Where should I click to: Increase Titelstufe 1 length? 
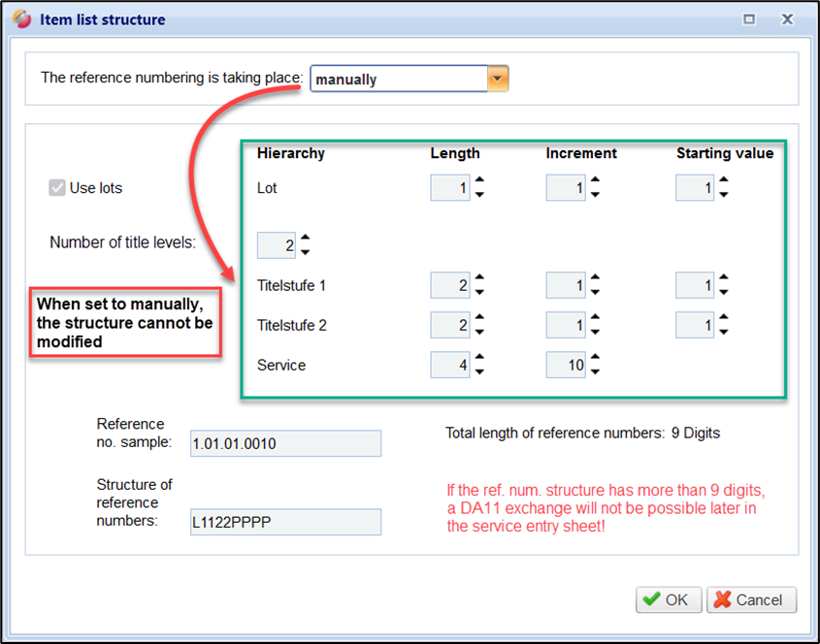pyautogui.click(x=479, y=278)
